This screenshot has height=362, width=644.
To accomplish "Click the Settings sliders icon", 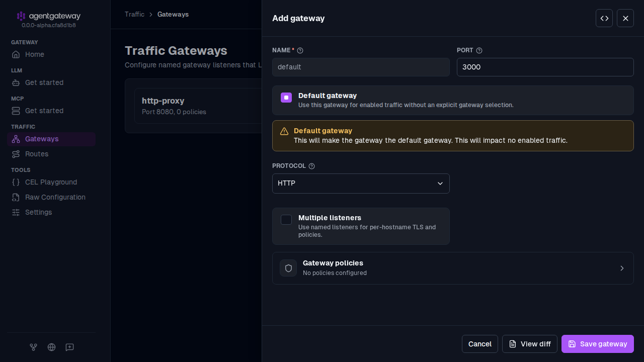I will pos(16,212).
